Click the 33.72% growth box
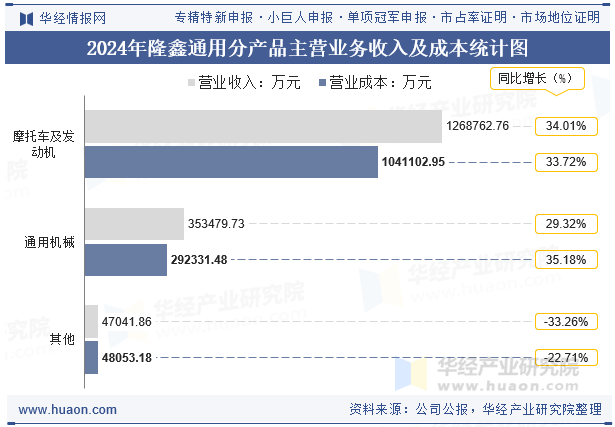The image size is (615, 427). pyautogui.click(x=566, y=162)
